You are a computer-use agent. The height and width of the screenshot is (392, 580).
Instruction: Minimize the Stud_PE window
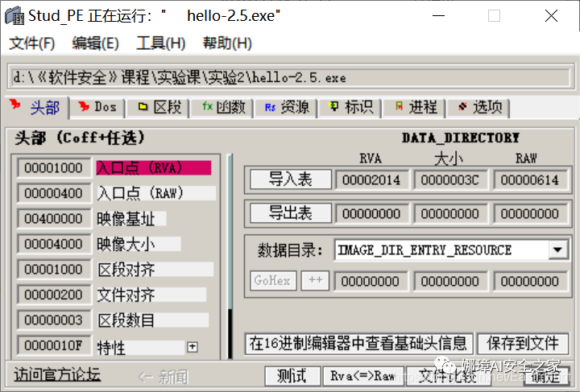(x=438, y=16)
